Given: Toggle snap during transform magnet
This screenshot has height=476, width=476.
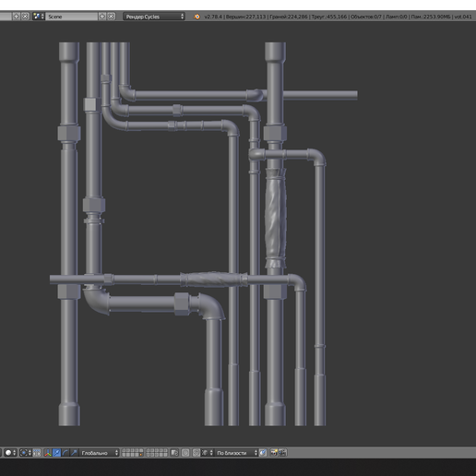Looking at the screenshot, I should [x=196, y=453].
